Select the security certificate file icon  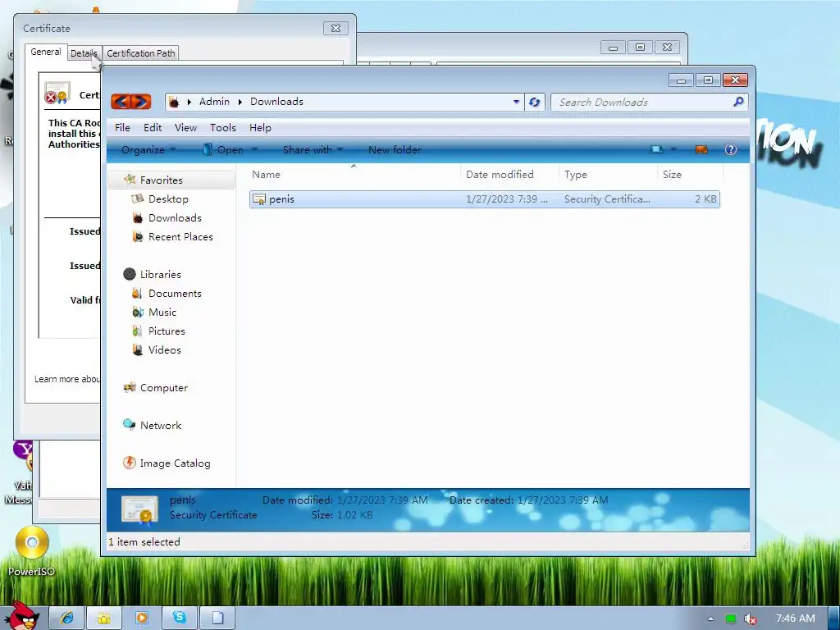(x=258, y=199)
